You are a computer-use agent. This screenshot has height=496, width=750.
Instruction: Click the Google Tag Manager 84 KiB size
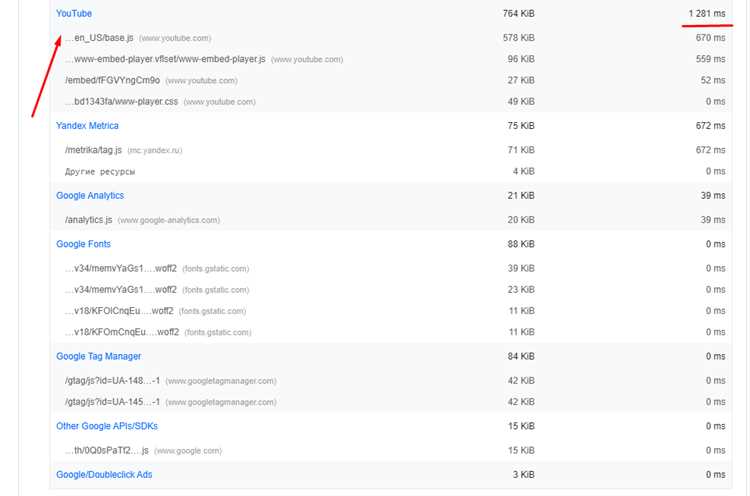coord(521,356)
